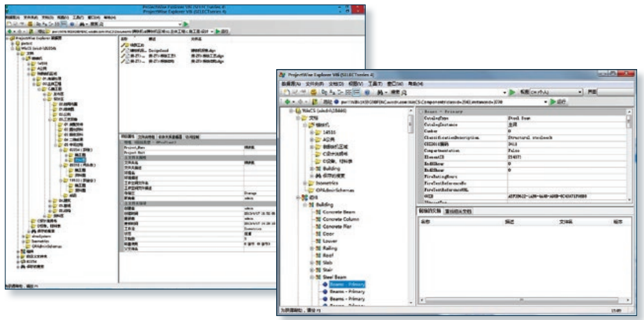This screenshot has width=644, height=320.
Task: Switch to 链接的文档 tab in front window
Action: (x=430, y=211)
